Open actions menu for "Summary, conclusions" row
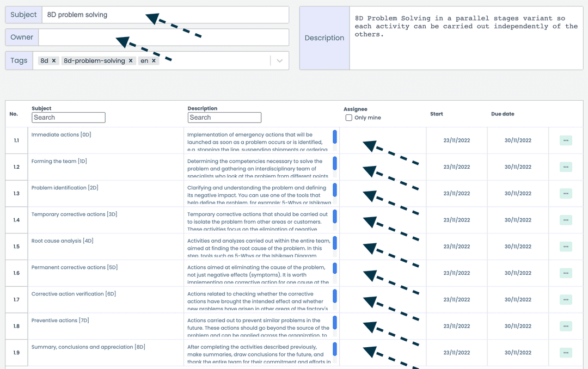Image resolution: width=588 pixels, height=369 pixels. pos(566,352)
